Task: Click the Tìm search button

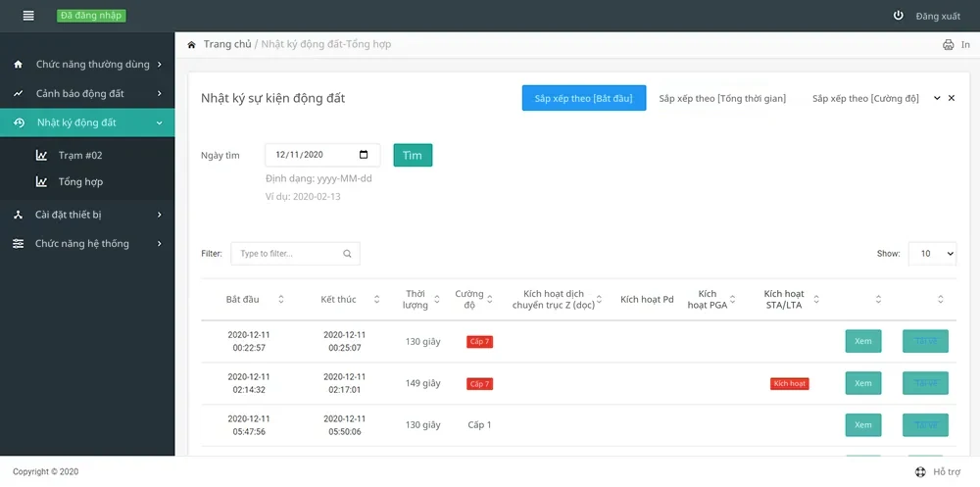Action: (413, 155)
